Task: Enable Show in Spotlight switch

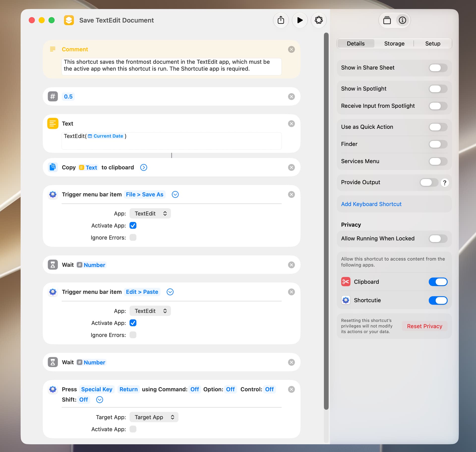Action: point(438,89)
